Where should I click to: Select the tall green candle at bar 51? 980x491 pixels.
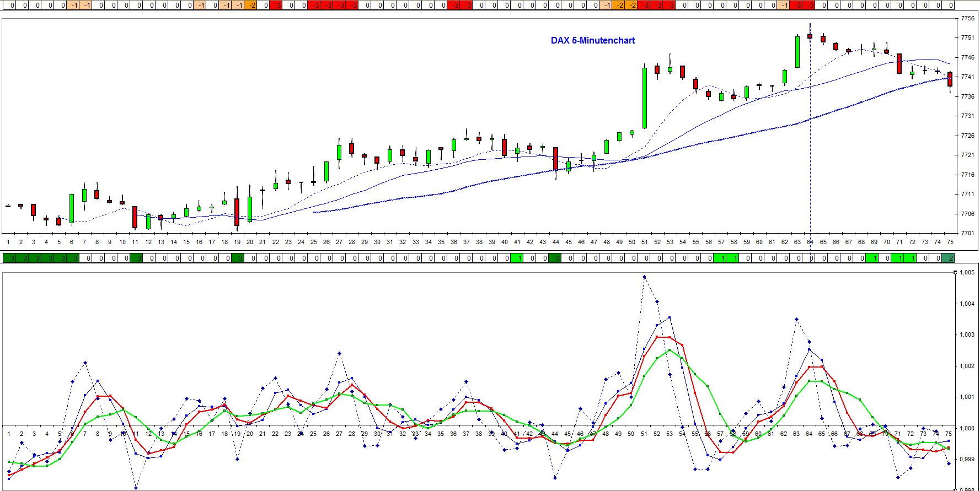(x=644, y=98)
